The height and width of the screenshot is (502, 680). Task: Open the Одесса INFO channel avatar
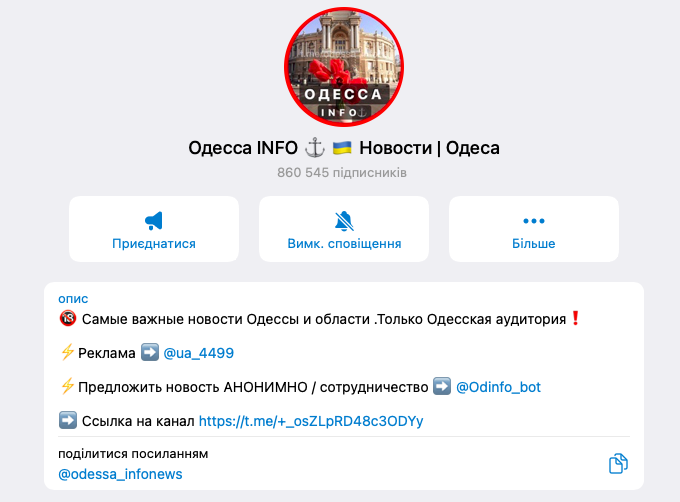click(344, 67)
